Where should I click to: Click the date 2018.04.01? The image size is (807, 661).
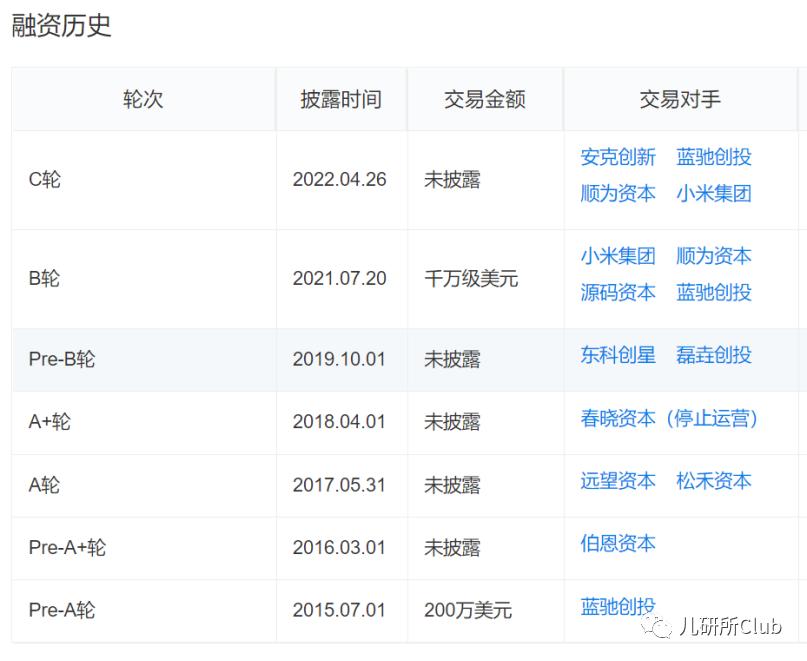[339, 422]
